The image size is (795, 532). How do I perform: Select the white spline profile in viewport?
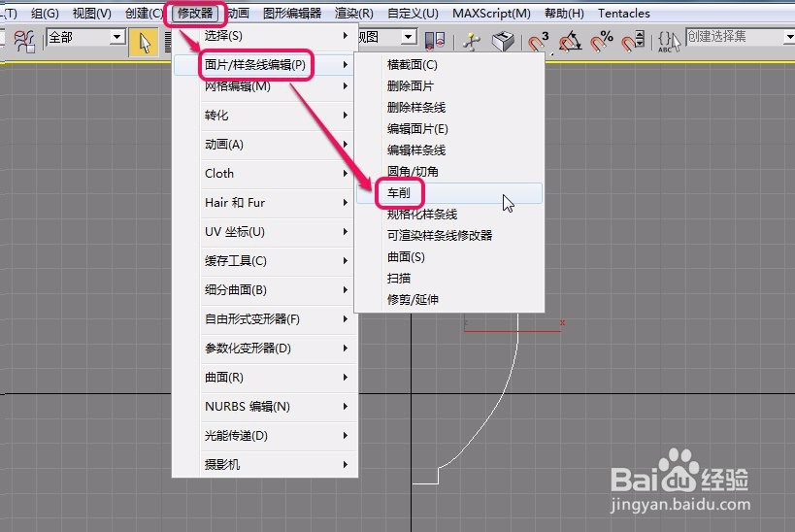(x=504, y=395)
